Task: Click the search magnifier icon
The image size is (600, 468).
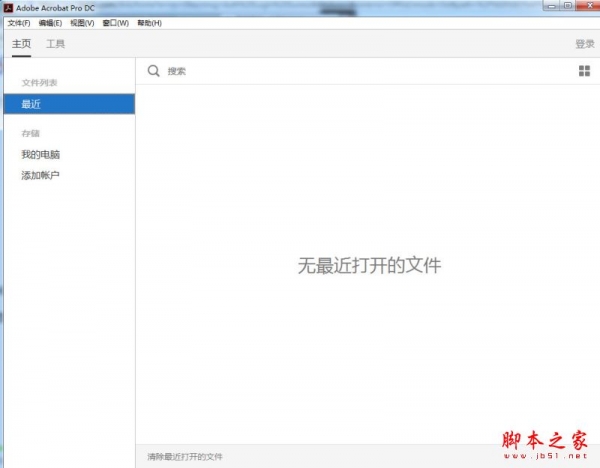Action: [153, 71]
